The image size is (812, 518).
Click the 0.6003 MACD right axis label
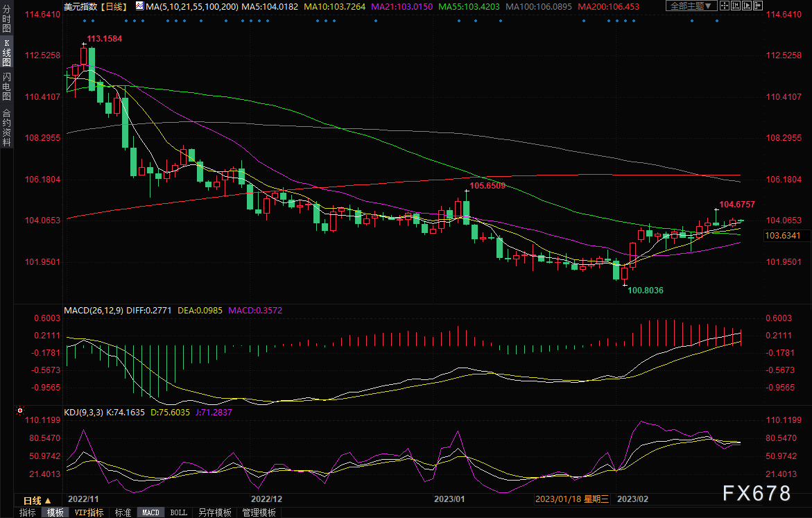(779, 318)
